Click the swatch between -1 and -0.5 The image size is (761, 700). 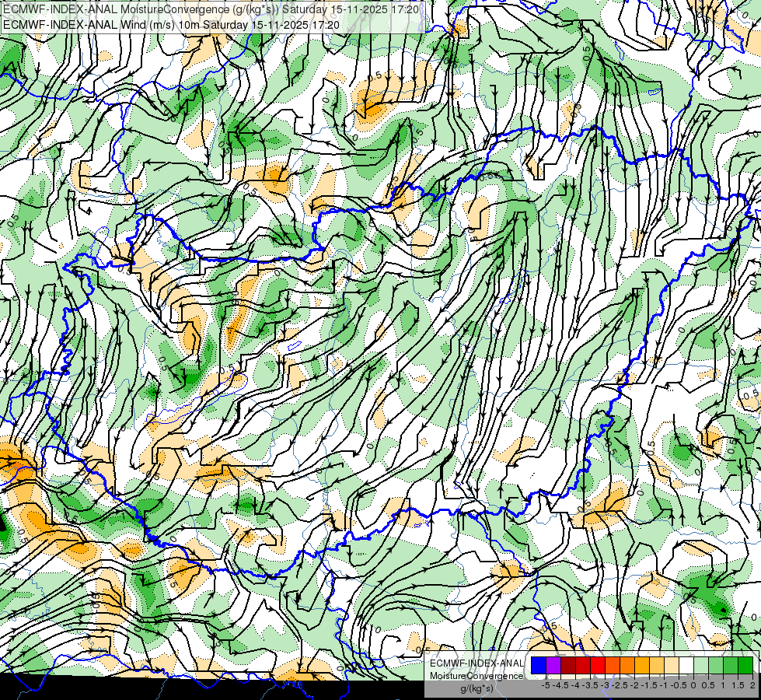tap(672, 665)
